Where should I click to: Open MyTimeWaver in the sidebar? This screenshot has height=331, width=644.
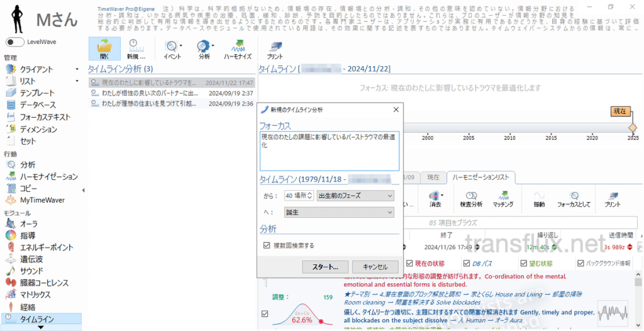coord(42,200)
